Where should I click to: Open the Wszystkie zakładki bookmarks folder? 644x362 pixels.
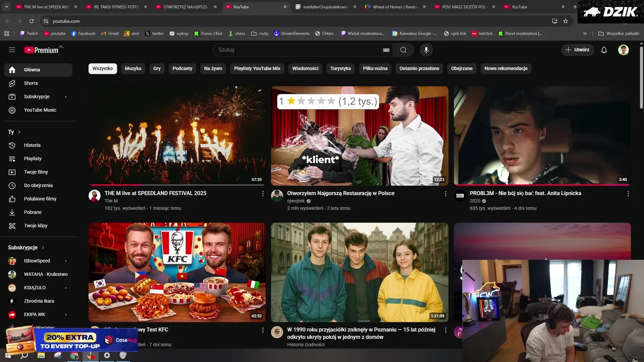(618, 34)
